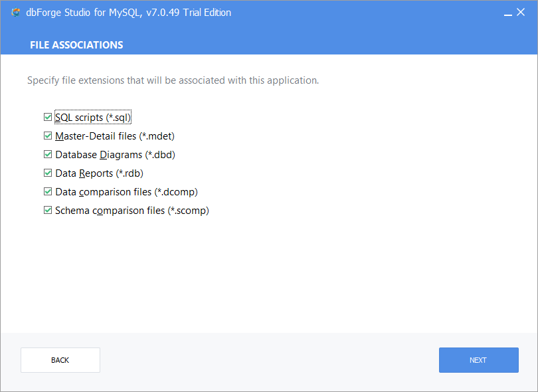Click the 'Schema comparison files (*.scomp)' label text
The height and width of the screenshot is (392, 538).
(132, 211)
